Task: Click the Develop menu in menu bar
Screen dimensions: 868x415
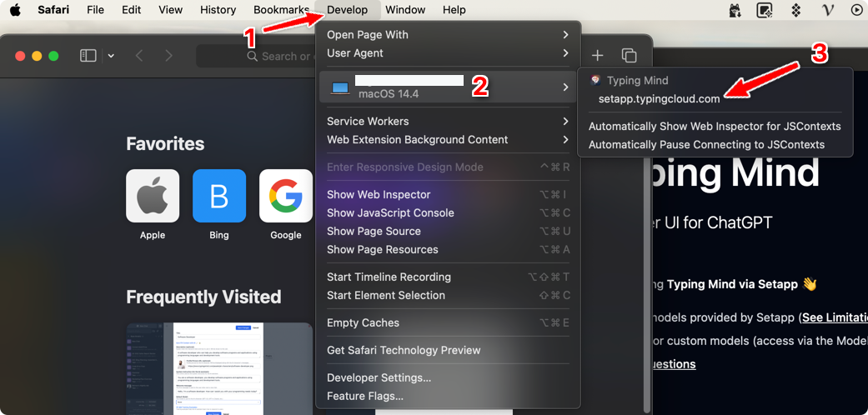Action: click(347, 10)
